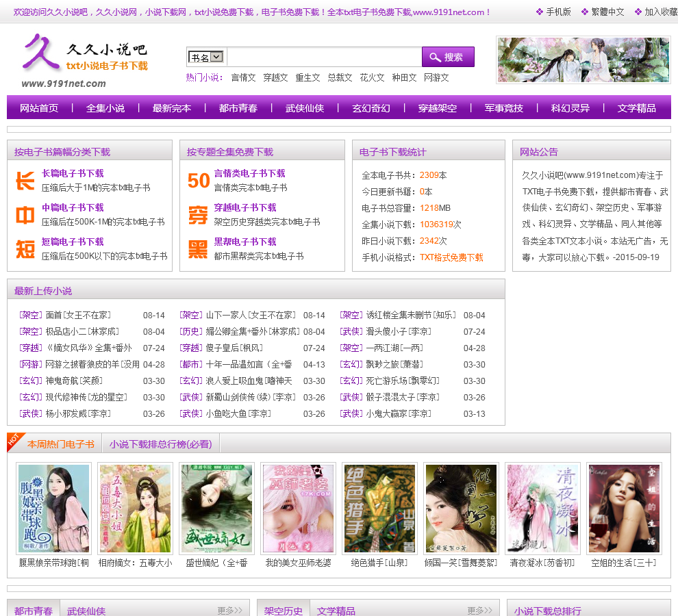Screen dimensions: 678x616
Task: Open the 短篇电子书下载 link
Action: coord(73,242)
